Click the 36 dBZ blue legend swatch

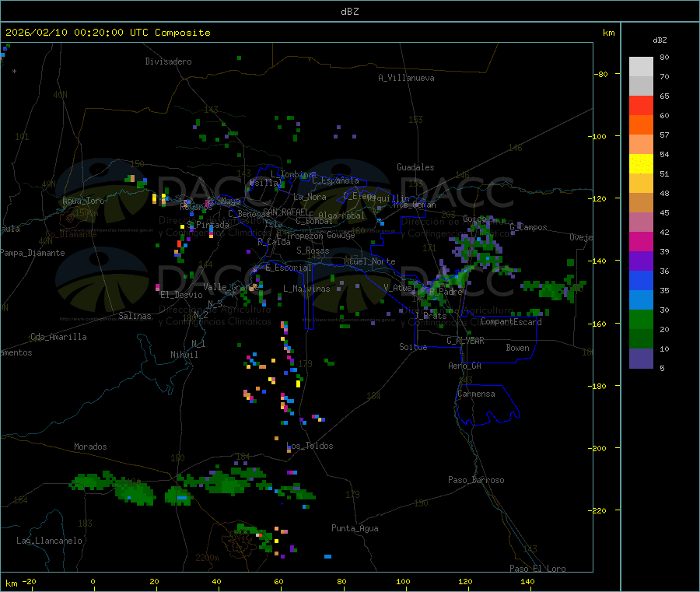(x=641, y=280)
